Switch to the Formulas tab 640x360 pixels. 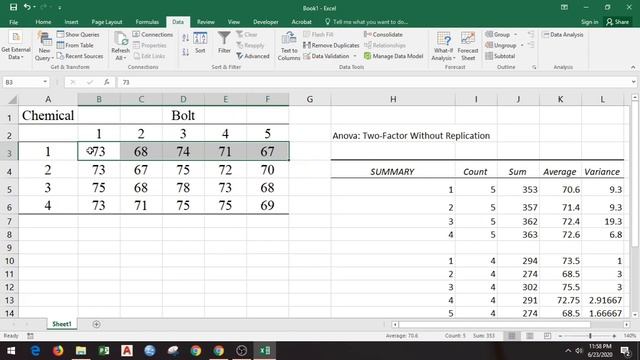147,22
